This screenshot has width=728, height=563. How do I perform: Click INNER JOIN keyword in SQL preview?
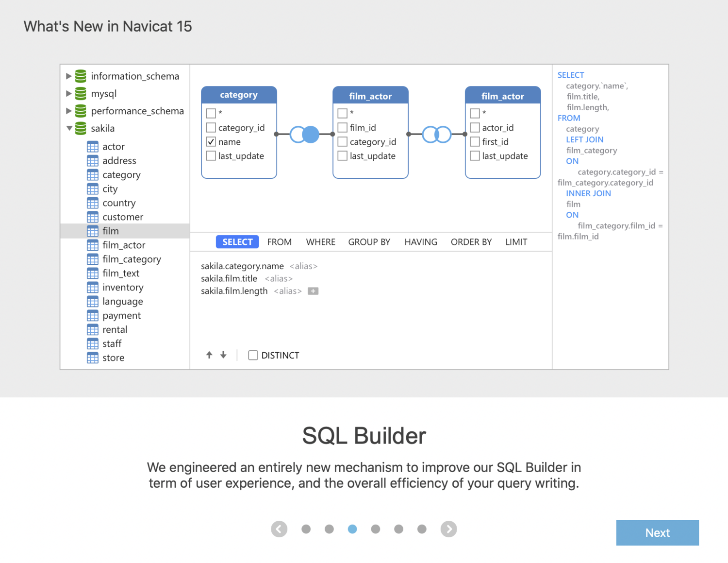click(x=588, y=193)
